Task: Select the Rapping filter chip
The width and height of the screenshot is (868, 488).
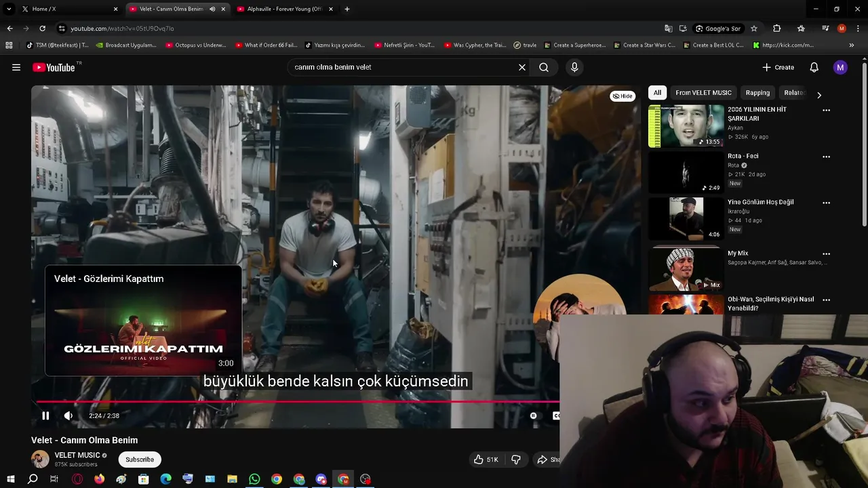Action: click(757, 93)
